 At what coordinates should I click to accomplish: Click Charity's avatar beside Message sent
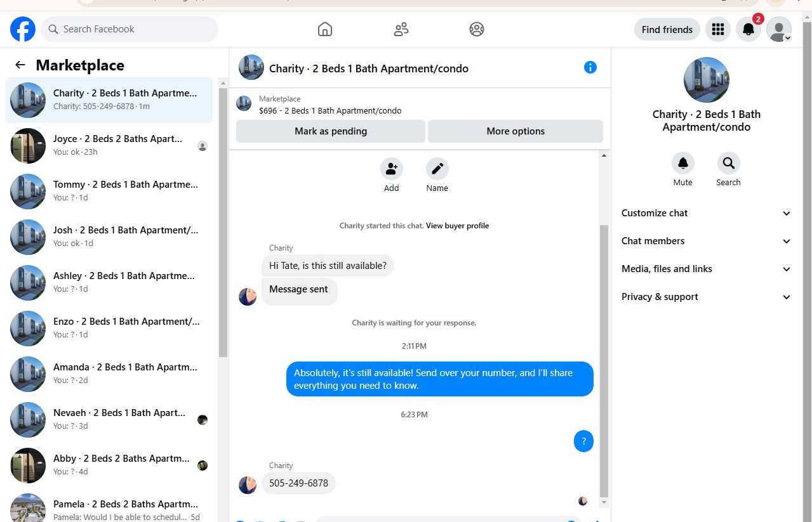tap(248, 296)
